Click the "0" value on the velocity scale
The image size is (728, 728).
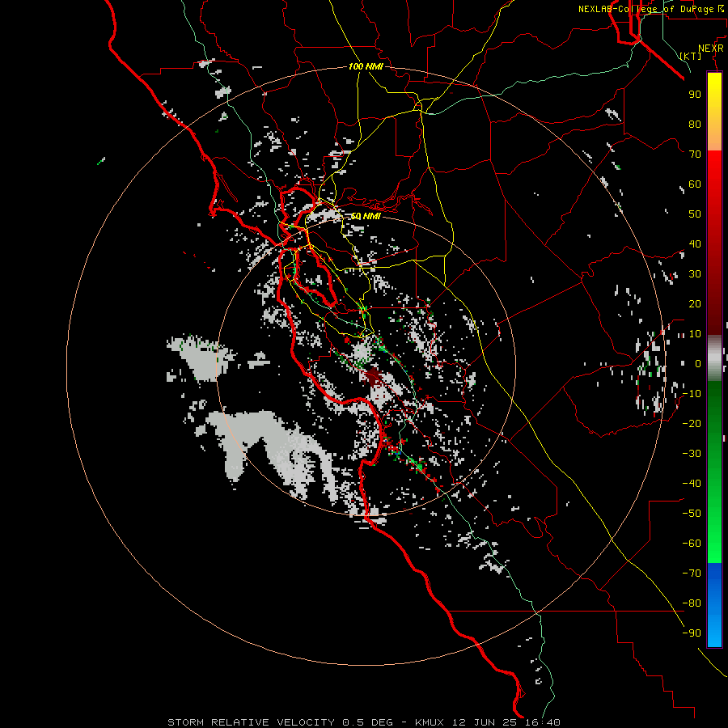point(698,364)
